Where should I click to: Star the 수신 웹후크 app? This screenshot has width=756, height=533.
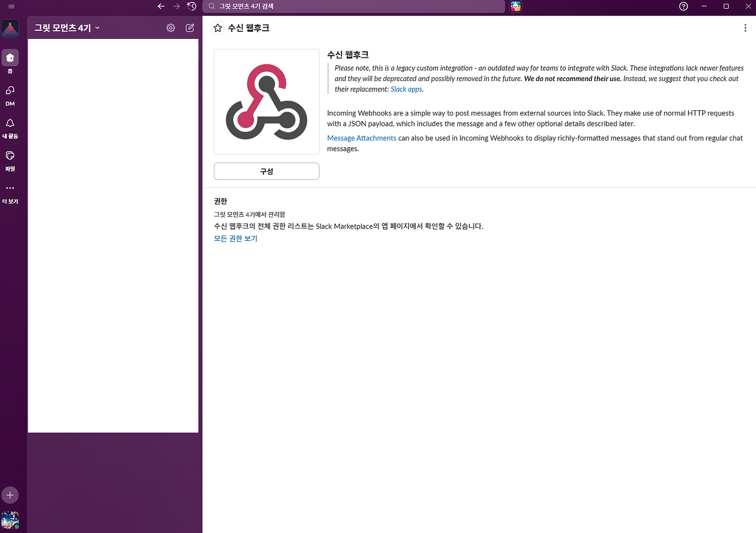pyautogui.click(x=218, y=28)
